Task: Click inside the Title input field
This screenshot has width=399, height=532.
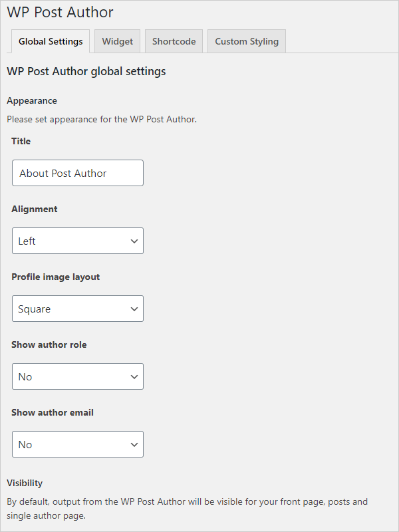Action: 77,173
